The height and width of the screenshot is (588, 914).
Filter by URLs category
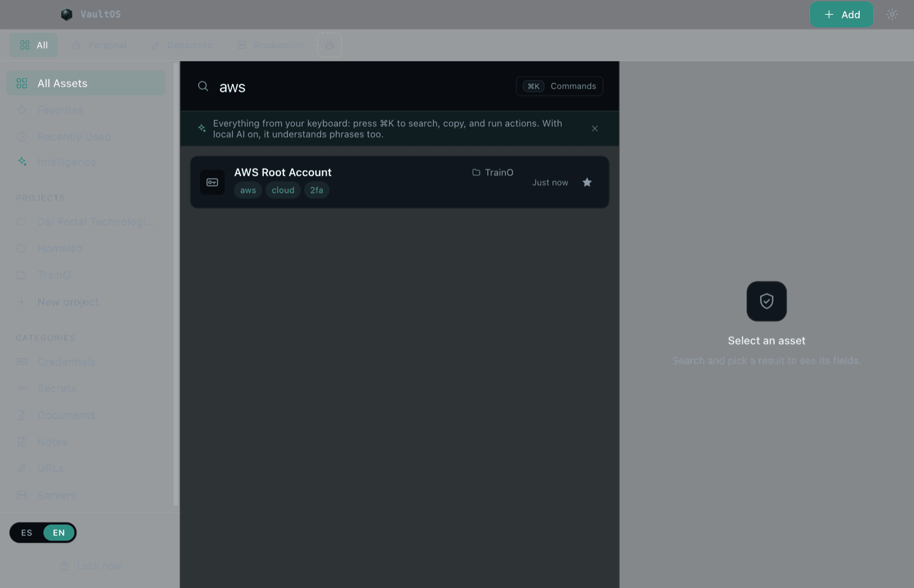(x=86, y=469)
